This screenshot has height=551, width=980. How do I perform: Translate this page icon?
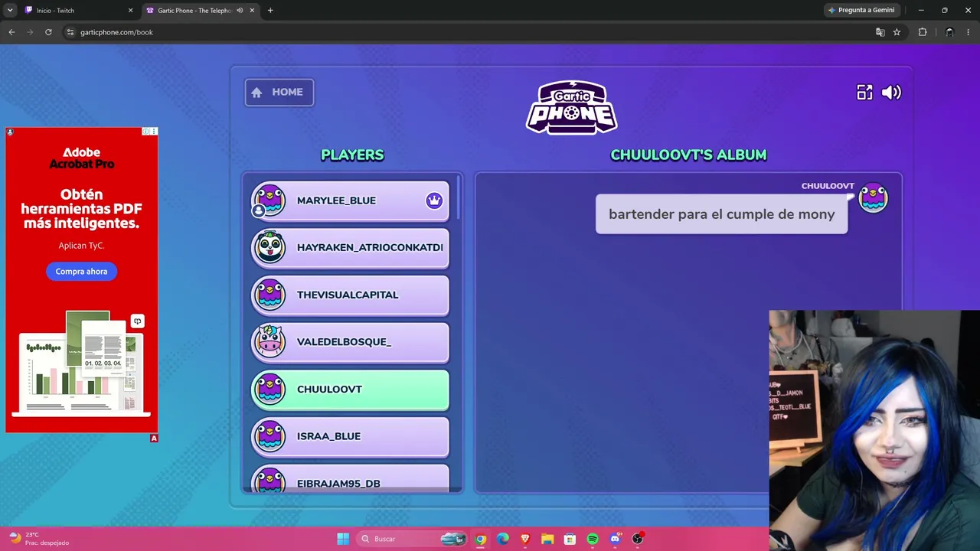click(x=880, y=32)
